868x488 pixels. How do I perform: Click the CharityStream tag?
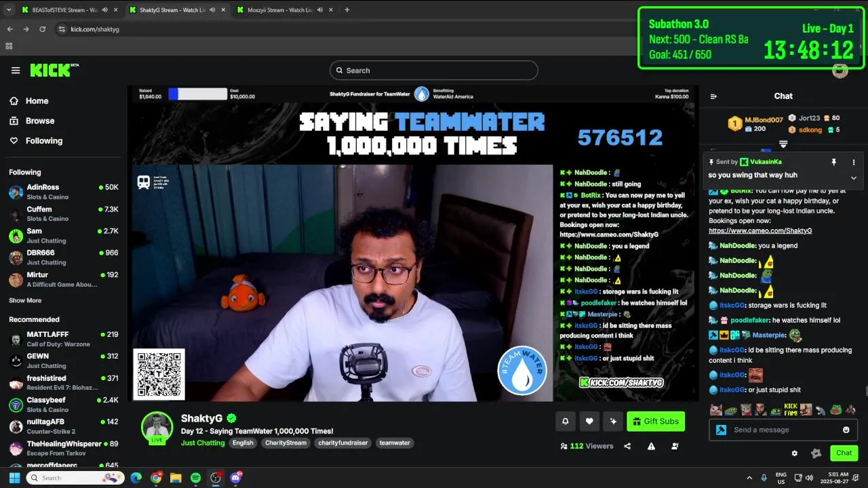tap(285, 443)
